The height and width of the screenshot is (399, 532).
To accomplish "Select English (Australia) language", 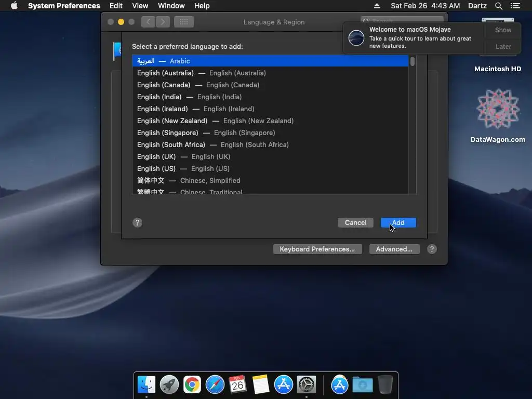I will (270, 73).
